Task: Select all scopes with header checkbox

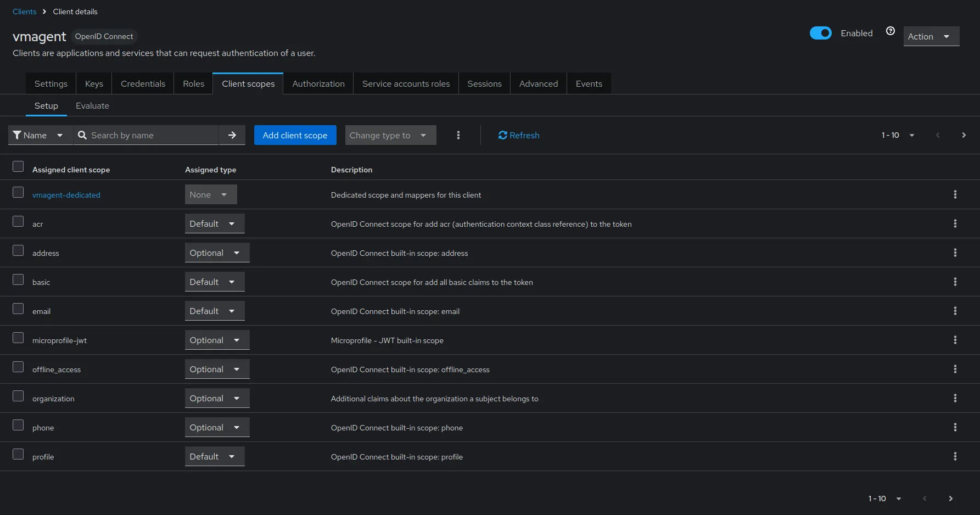Action: [x=18, y=166]
